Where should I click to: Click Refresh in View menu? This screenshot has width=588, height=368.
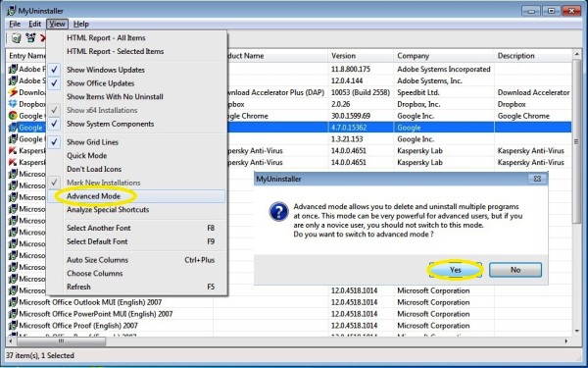tap(137, 287)
